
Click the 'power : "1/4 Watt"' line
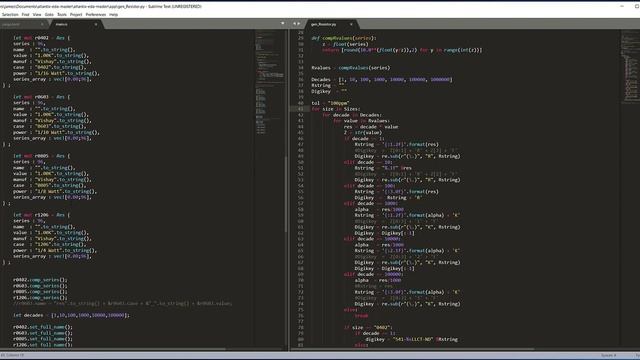coord(55,251)
